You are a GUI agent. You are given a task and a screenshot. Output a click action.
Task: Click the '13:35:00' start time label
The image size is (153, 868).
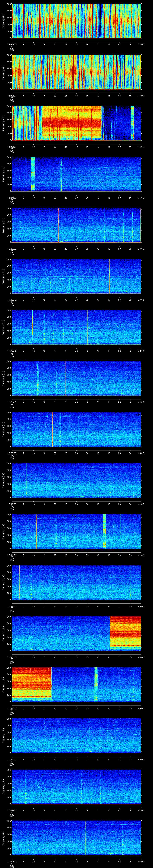[12, 249]
